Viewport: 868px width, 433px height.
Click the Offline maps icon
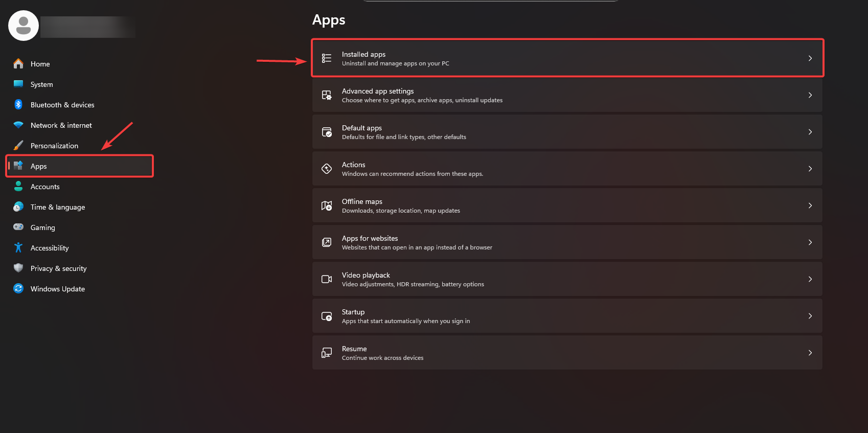pos(327,206)
